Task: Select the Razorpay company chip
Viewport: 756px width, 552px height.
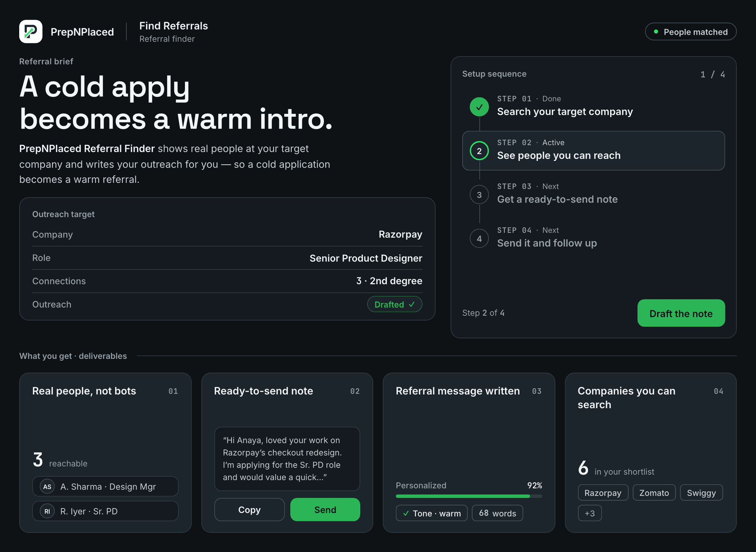Action: (603, 493)
